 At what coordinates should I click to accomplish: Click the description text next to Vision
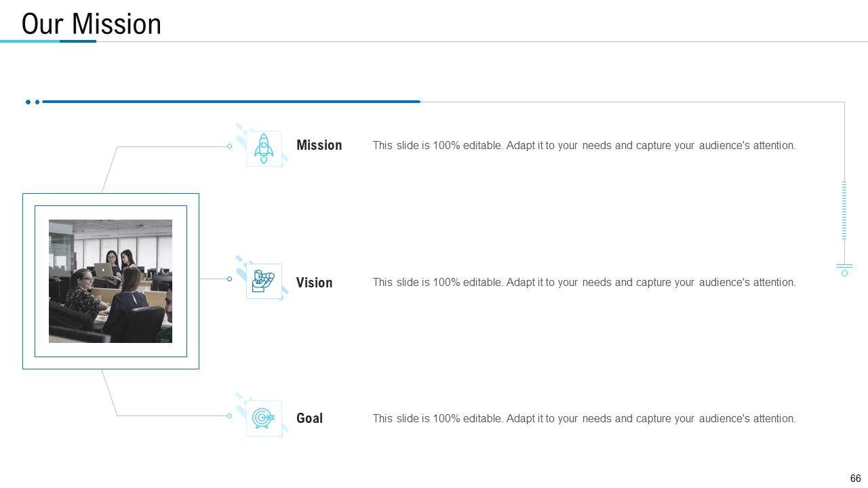coord(584,282)
